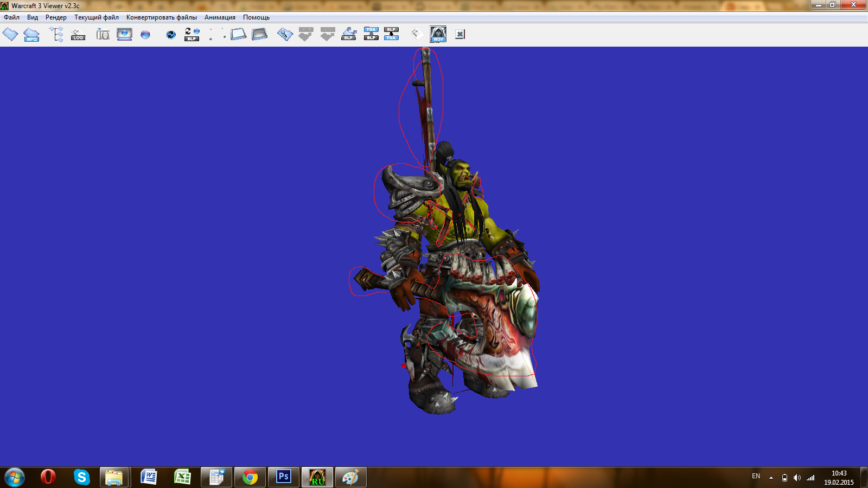The height and width of the screenshot is (488, 868).
Task: Click the BLP to TGA convert icon
Action: coord(391,34)
